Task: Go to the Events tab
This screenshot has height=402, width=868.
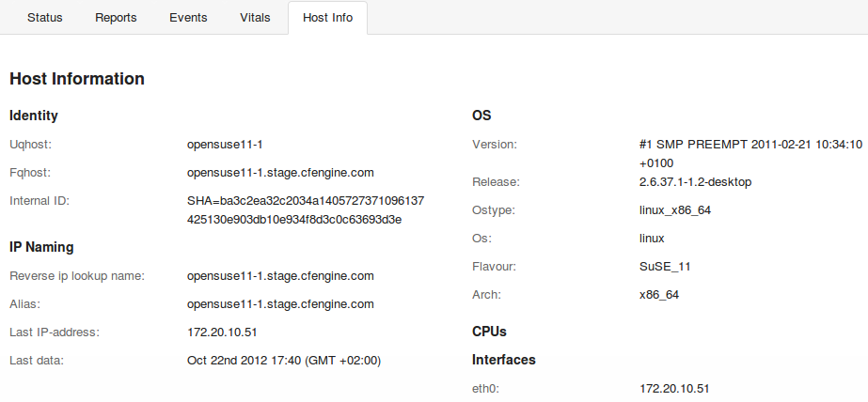Action: (x=188, y=18)
